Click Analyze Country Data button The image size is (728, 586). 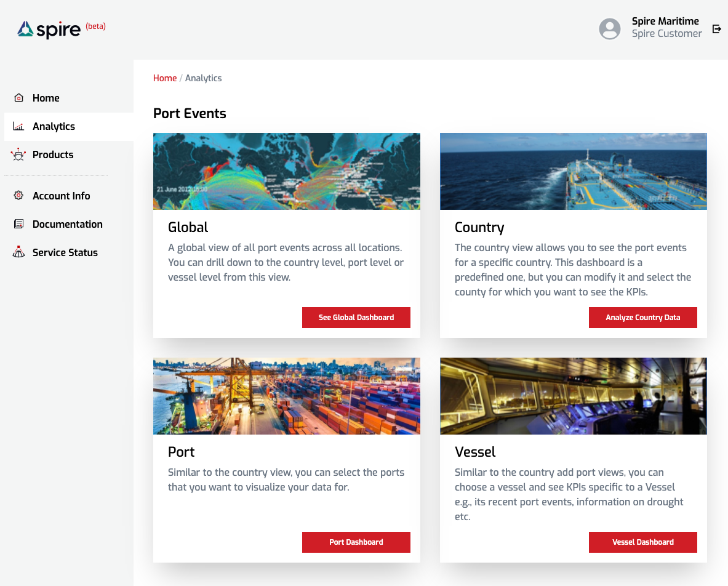(642, 318)
